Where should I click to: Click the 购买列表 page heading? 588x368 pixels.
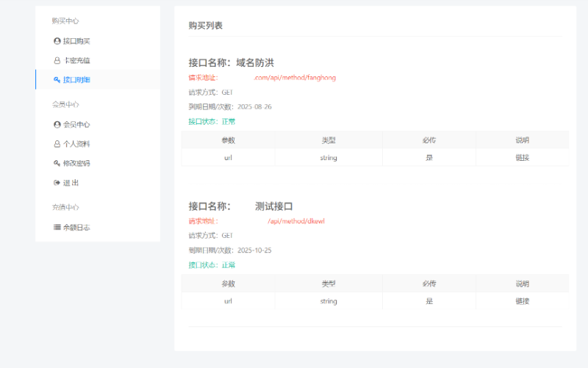(206, 26)
